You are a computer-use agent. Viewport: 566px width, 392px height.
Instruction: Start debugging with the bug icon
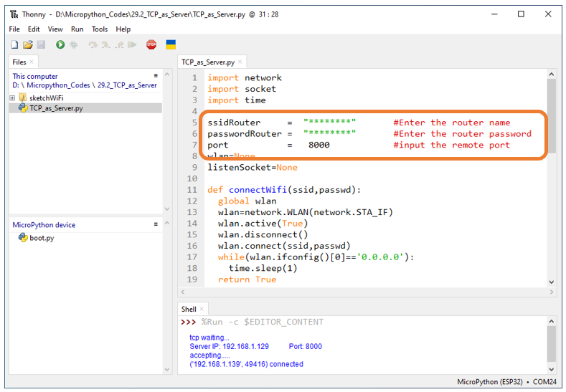(74, 44)
